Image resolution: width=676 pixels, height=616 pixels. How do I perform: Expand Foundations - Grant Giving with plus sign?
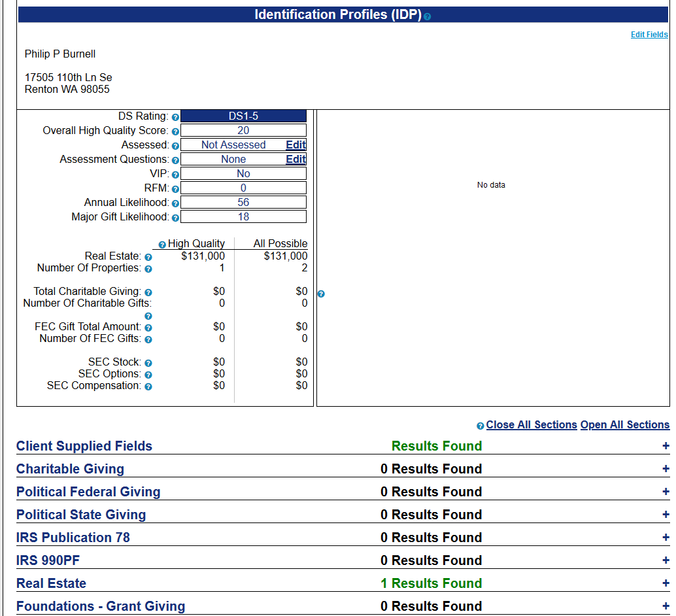tap(666, 606)
